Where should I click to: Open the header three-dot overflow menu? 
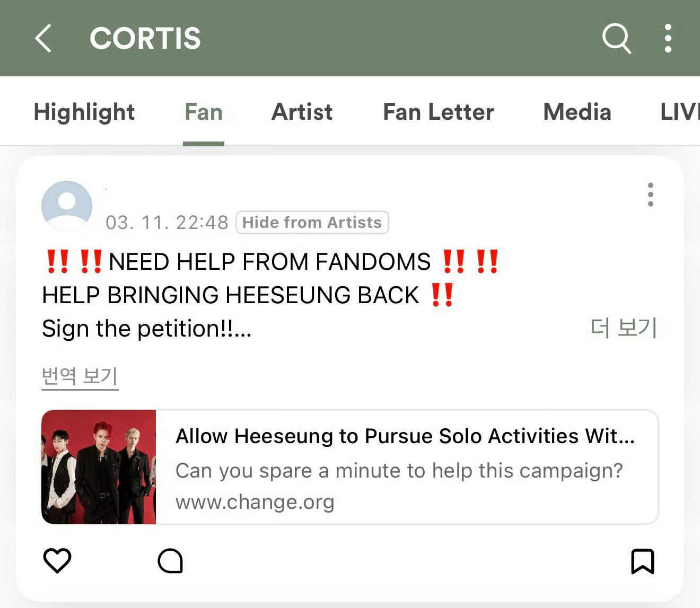668,38
